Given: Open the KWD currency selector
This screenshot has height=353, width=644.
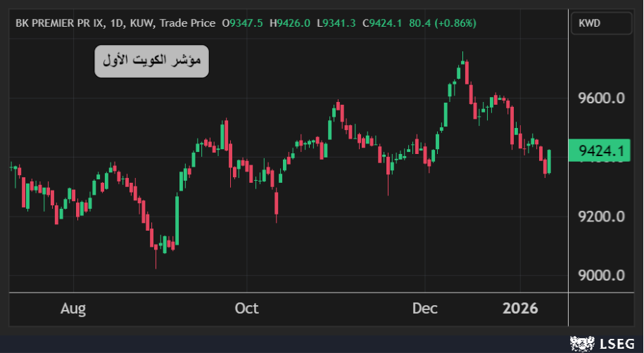Looking at the screenshot, I should click(600, 23).
